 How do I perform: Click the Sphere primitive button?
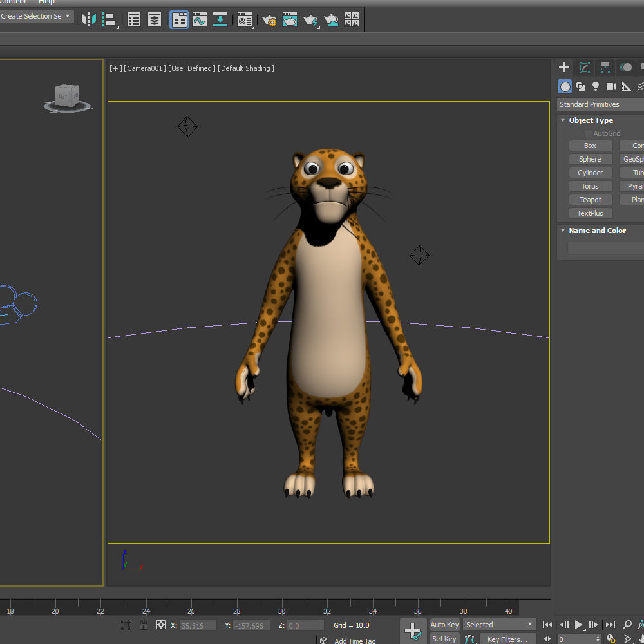pyautogui.click(x=590, y=159)
